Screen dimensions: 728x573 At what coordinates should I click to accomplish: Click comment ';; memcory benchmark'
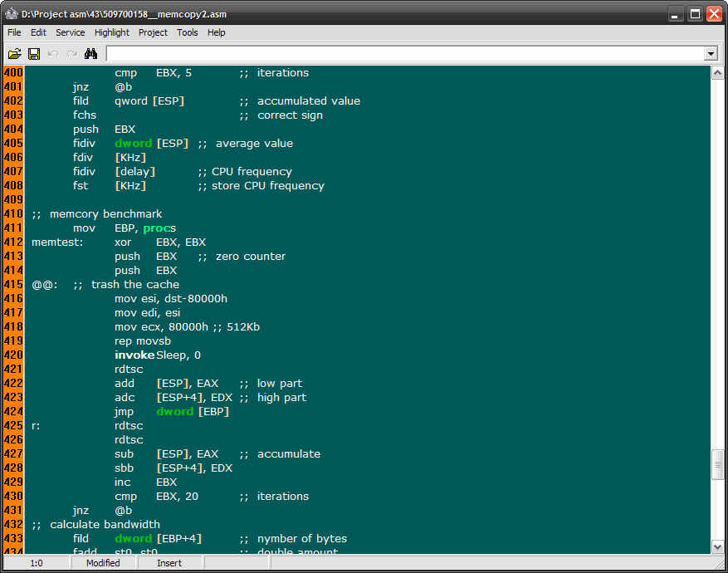(x=96, y=214)
